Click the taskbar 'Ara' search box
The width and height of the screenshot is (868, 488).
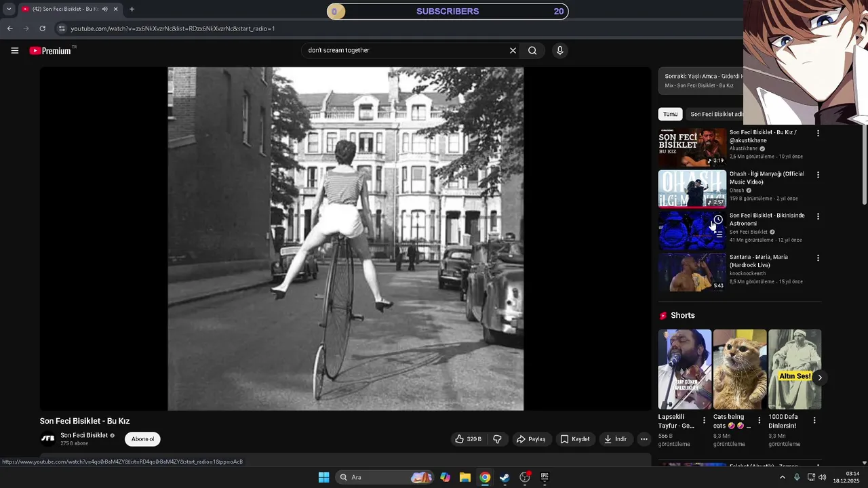385,477
